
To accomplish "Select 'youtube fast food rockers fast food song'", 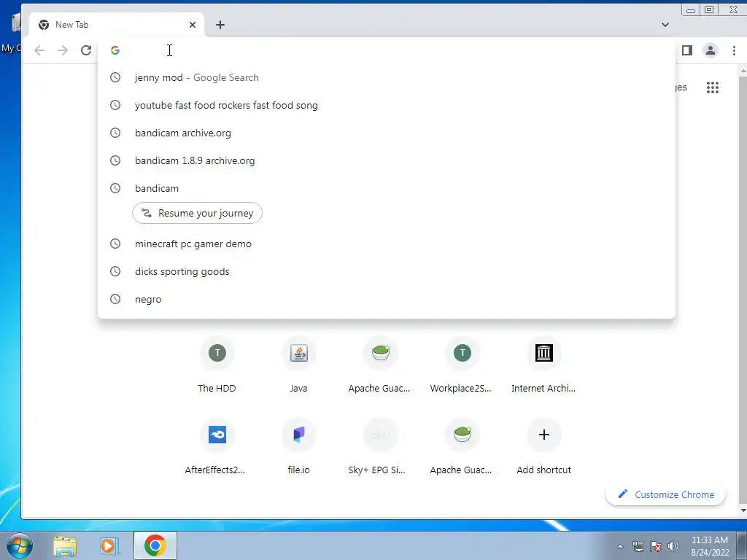I will point(387,105).
